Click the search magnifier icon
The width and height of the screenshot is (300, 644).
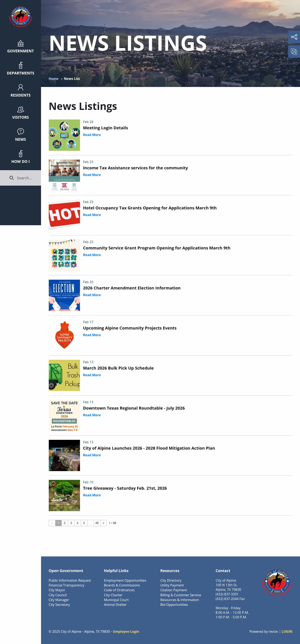tap(11, 178)
